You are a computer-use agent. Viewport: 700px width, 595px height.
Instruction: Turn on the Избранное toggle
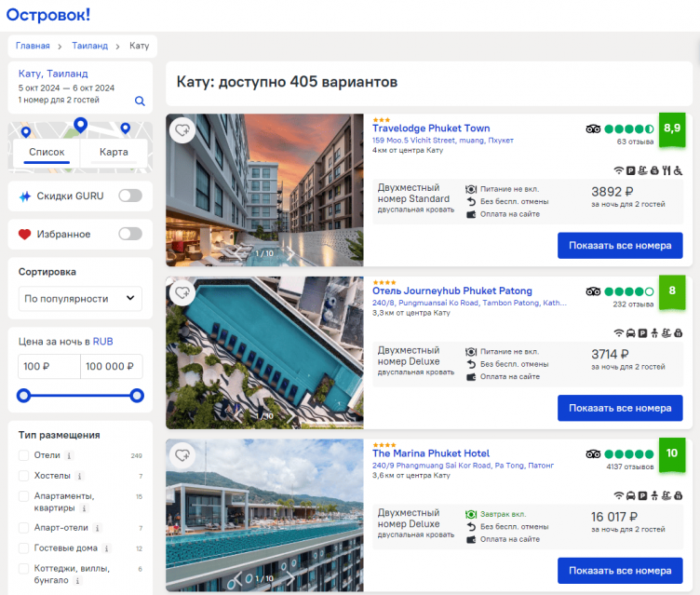(129, 234)
